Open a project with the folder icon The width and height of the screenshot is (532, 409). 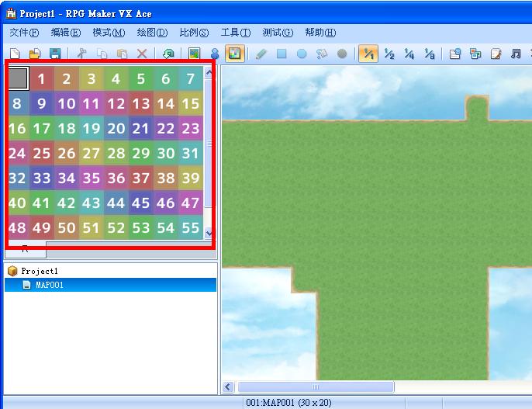click(35, 54)
